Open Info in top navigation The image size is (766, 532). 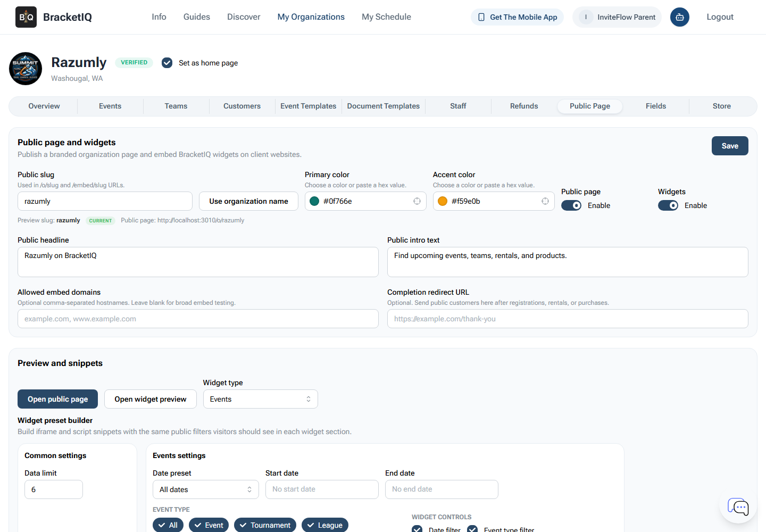(x=159, y=17)
